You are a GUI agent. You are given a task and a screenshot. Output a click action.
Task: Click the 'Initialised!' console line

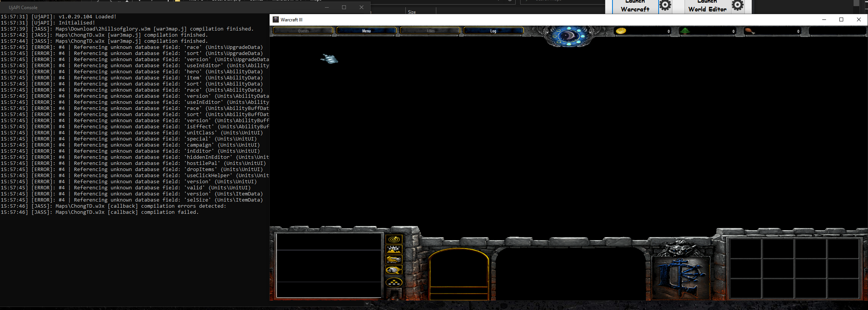point(48,23)
